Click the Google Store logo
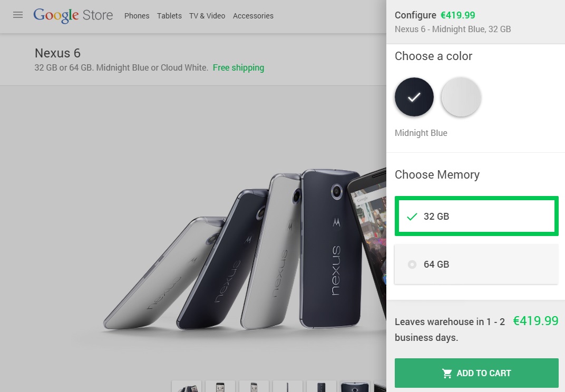The width and height of the screenshot is (565, 392). [73, 15]
